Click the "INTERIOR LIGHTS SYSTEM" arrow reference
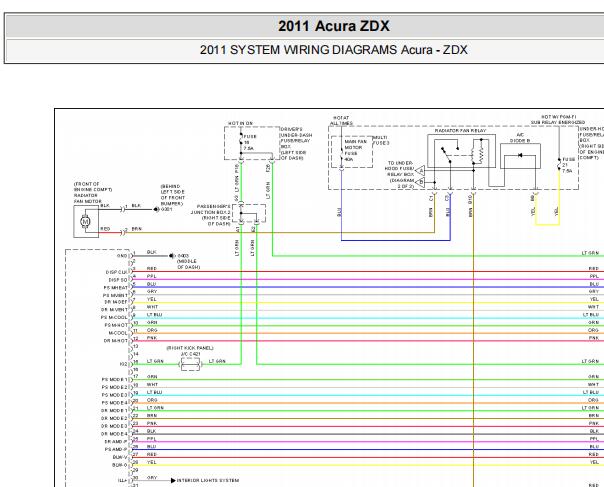Screen dimensions: 604x487 click(205, 480)
